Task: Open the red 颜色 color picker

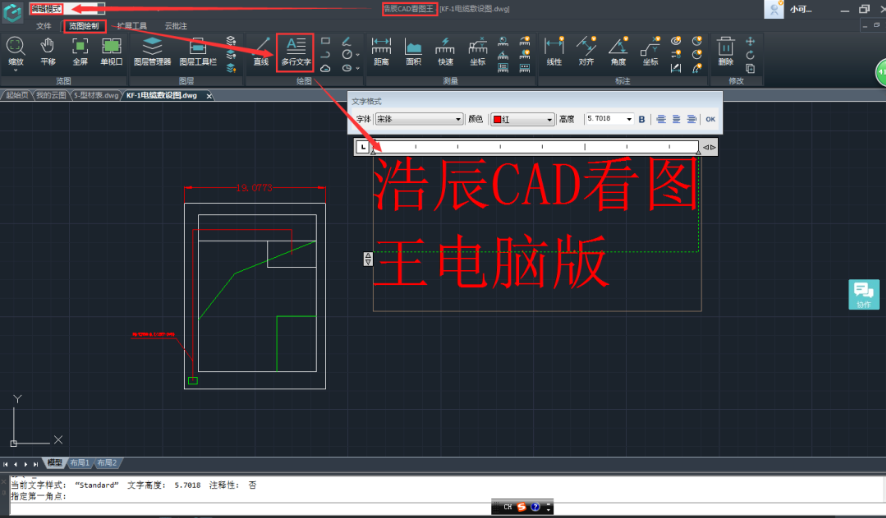Action: click(x=522, y=119)
